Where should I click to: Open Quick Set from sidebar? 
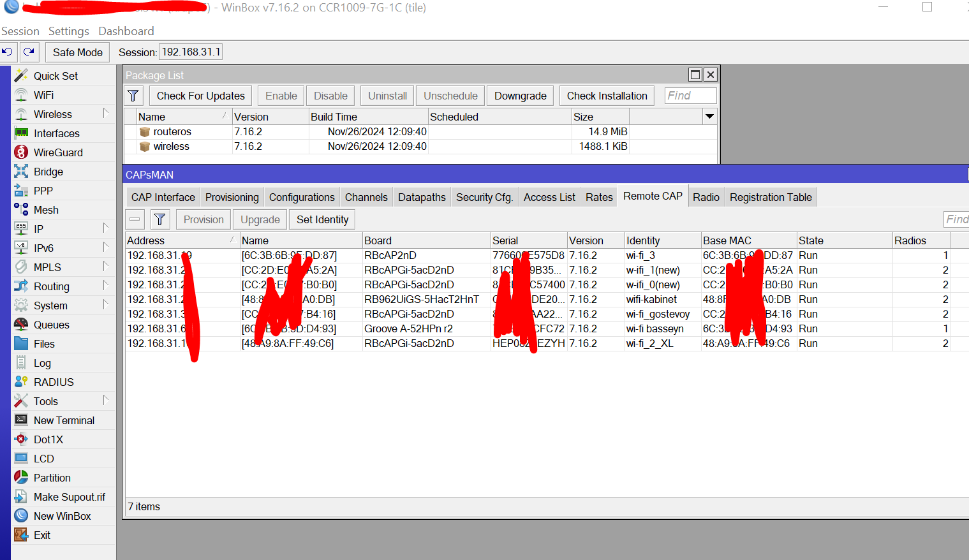55,76
